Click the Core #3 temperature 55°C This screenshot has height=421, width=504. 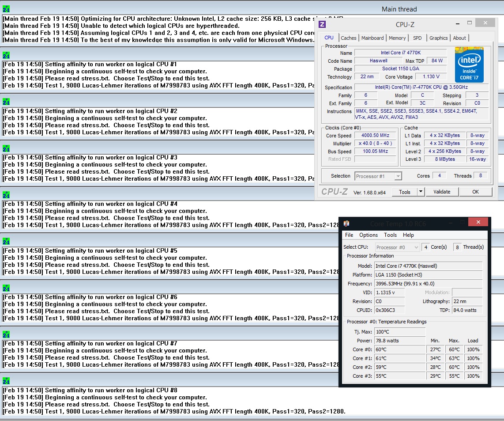point(400,376)
